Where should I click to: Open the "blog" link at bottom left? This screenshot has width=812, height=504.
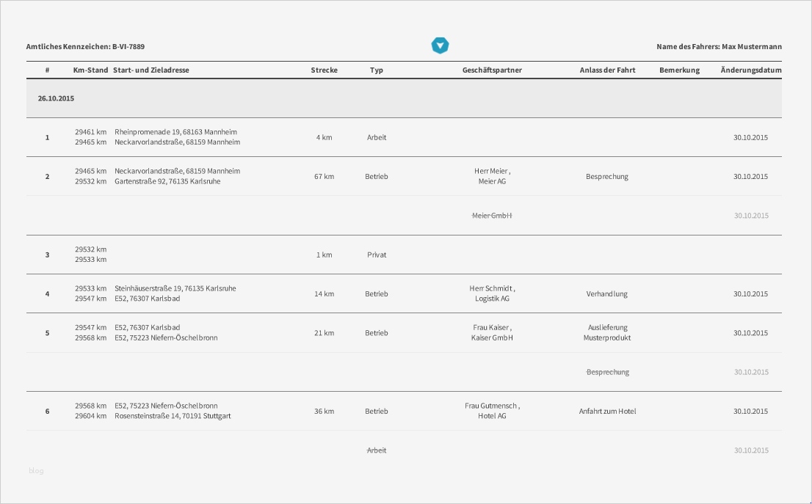point(36,471)
